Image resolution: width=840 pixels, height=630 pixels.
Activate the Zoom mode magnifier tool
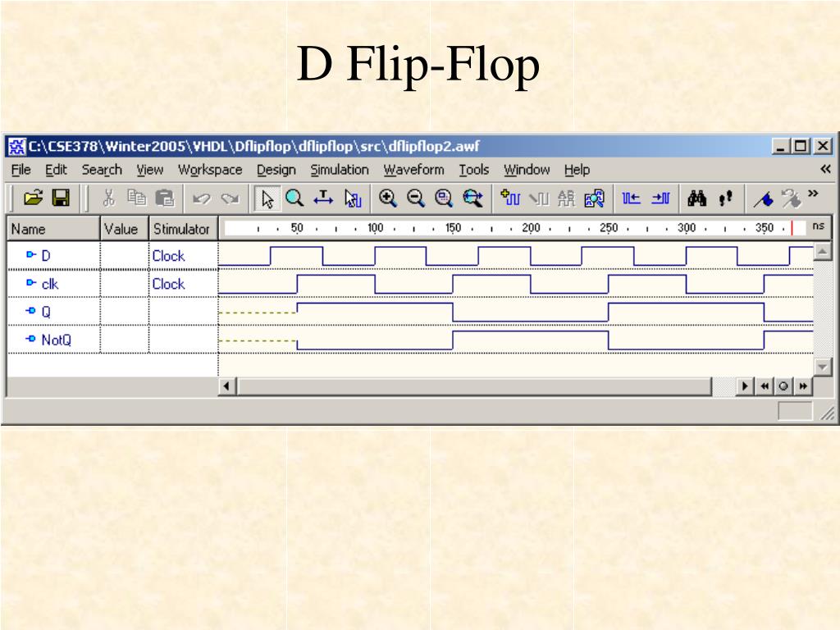[294, 199]
